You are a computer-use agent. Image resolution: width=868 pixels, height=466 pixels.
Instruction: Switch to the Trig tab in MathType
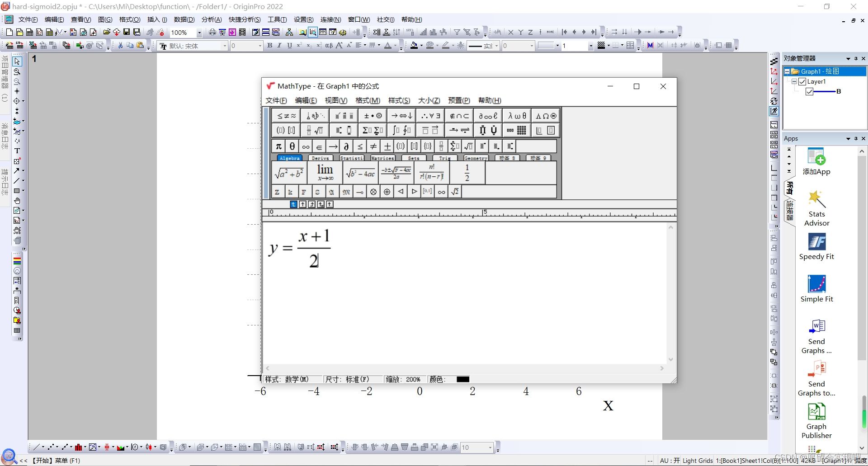(x=445, y=158)
